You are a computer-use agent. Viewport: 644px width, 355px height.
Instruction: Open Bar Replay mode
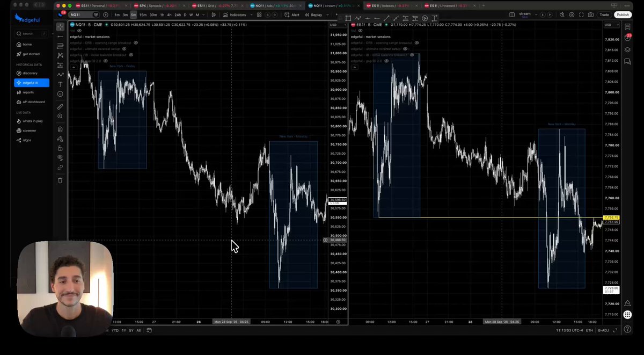point(313,15)
